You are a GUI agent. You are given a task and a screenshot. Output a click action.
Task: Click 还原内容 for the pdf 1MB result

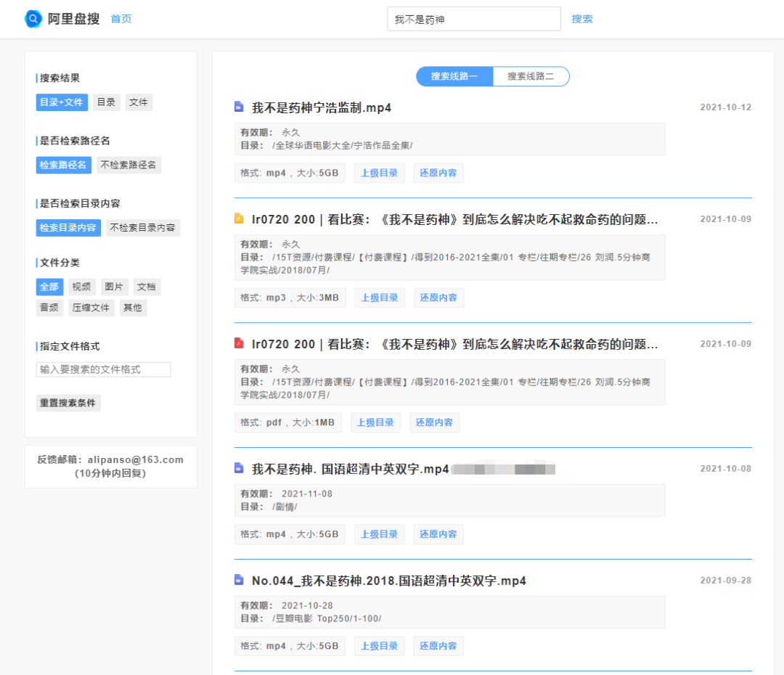pyautogui.click(x=435, y=422)
